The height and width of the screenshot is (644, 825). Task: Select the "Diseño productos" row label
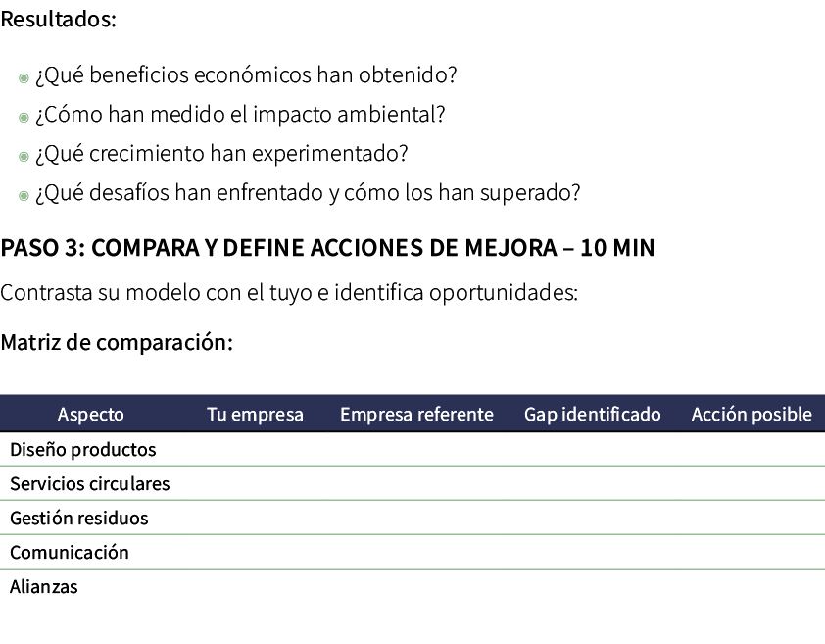pyautogui.click(x=83, y=450)
